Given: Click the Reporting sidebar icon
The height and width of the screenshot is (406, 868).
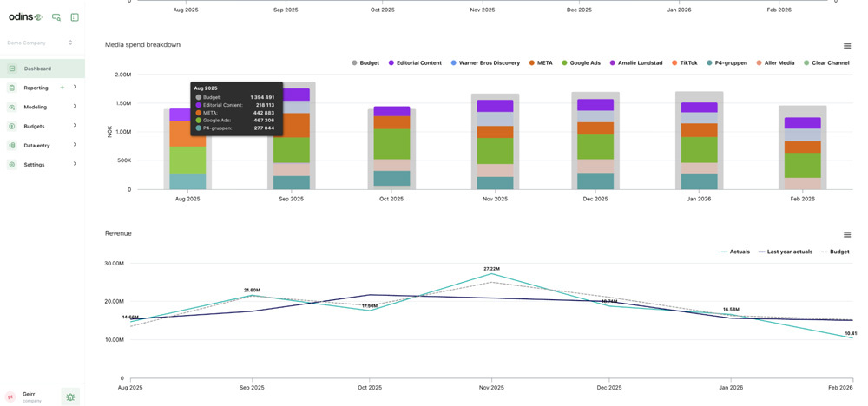Looking at the screenshot, I should 12,88.
